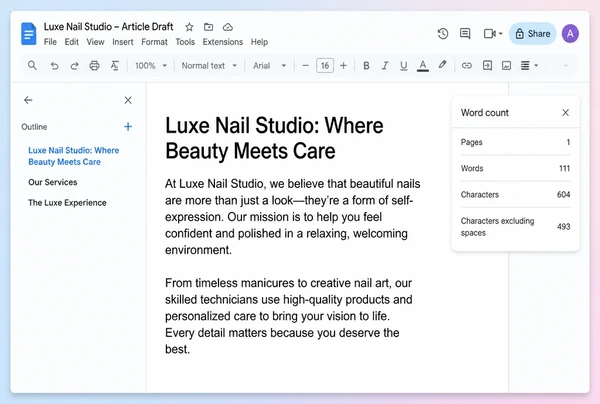Open the account avatar A
This screenshot has width=600, height=404.
[x=570, y=34]
